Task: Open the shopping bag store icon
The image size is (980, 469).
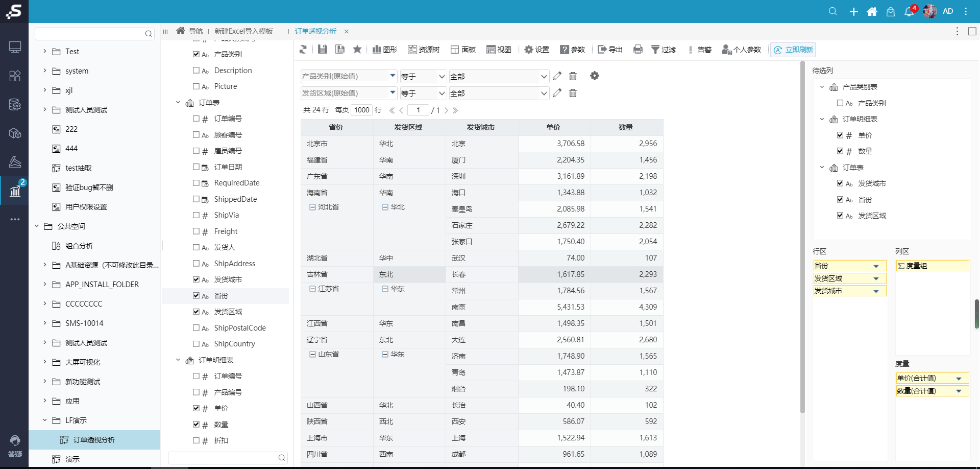Action: 891,11
